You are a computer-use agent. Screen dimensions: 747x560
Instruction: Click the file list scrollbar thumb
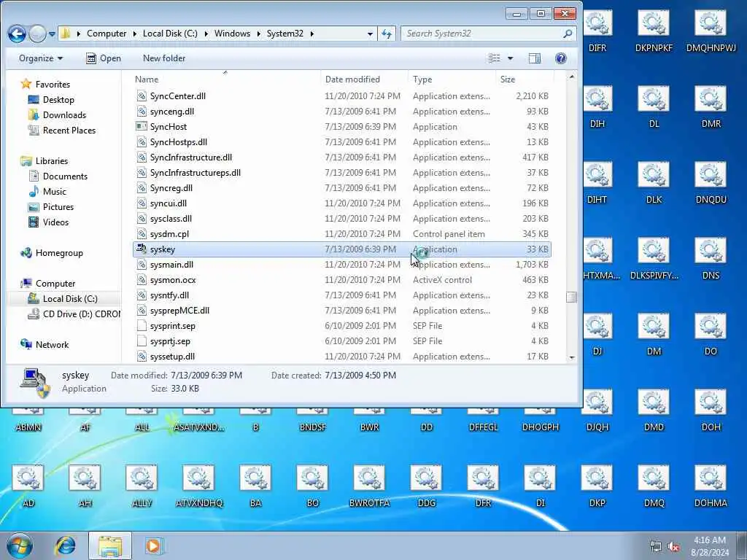point(571,297)
